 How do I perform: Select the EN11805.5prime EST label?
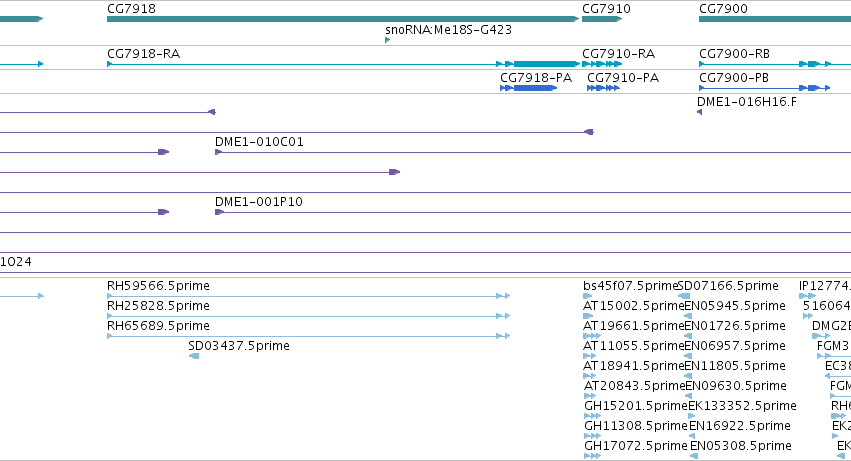[x=735, y=366]
